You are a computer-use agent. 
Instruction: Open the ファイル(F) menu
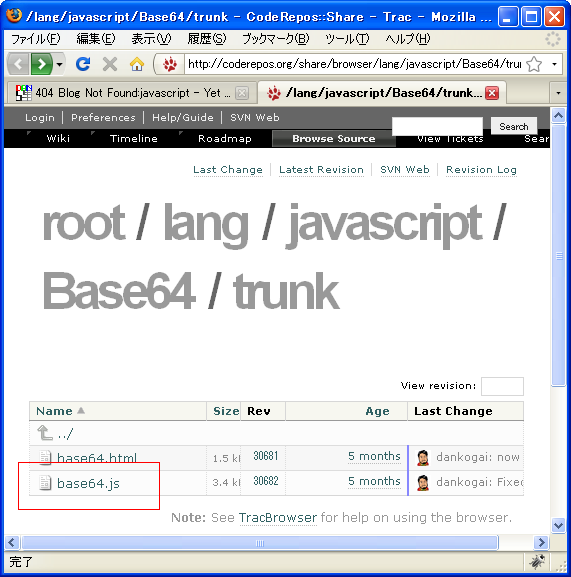pos(35,39)
